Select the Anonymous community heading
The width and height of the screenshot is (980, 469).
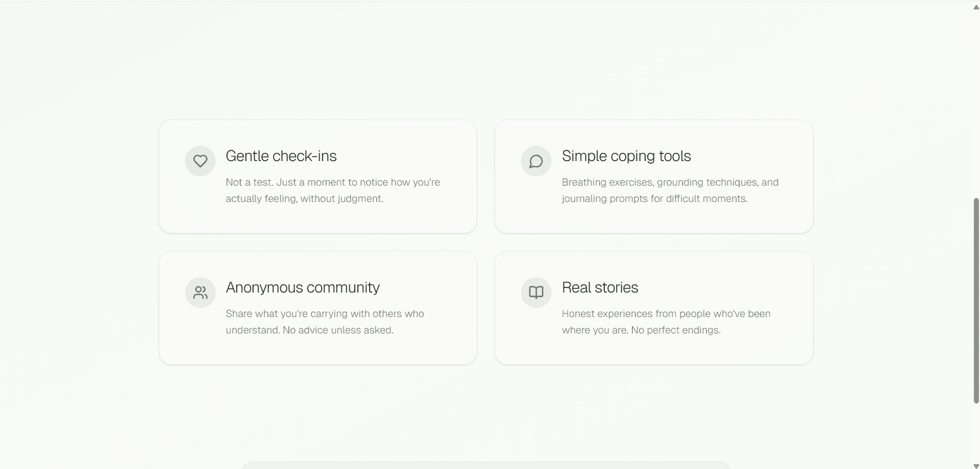coord(303,287)
